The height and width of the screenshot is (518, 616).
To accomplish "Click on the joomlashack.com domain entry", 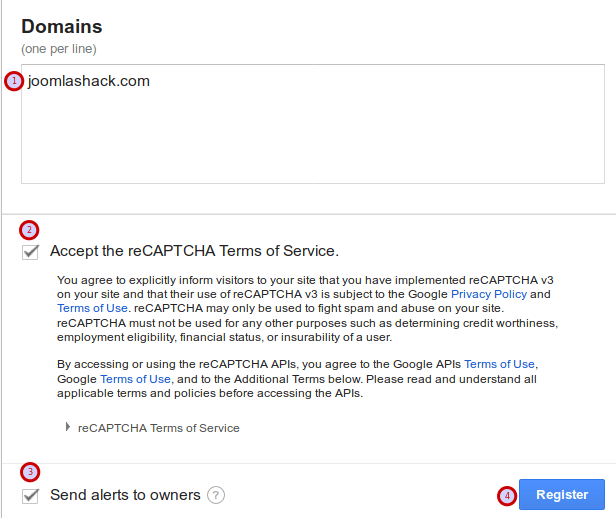I will (89, 81).
